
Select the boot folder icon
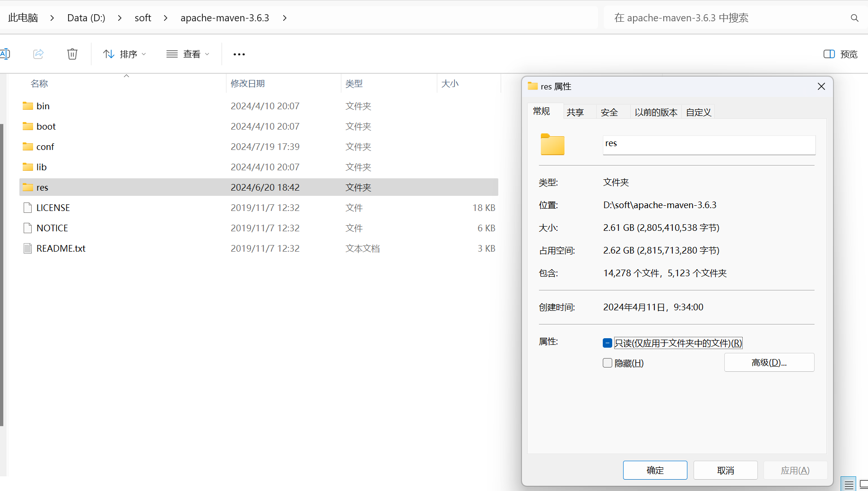[28, 126]
